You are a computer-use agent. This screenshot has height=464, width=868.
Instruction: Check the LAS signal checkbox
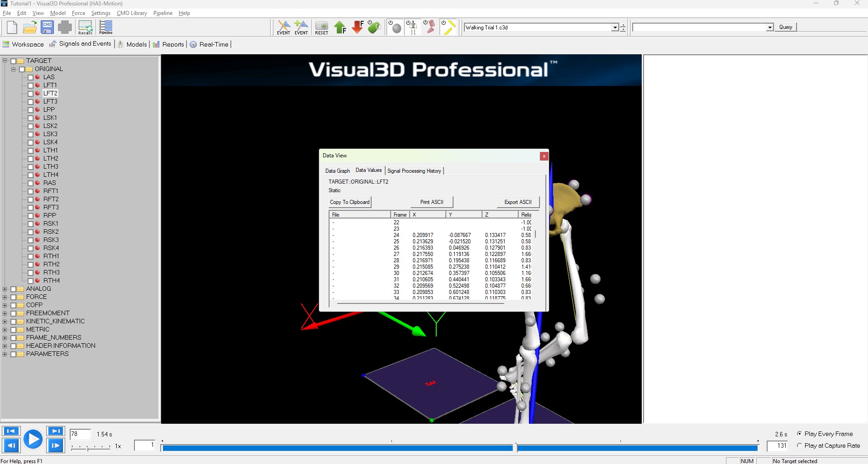31,77
